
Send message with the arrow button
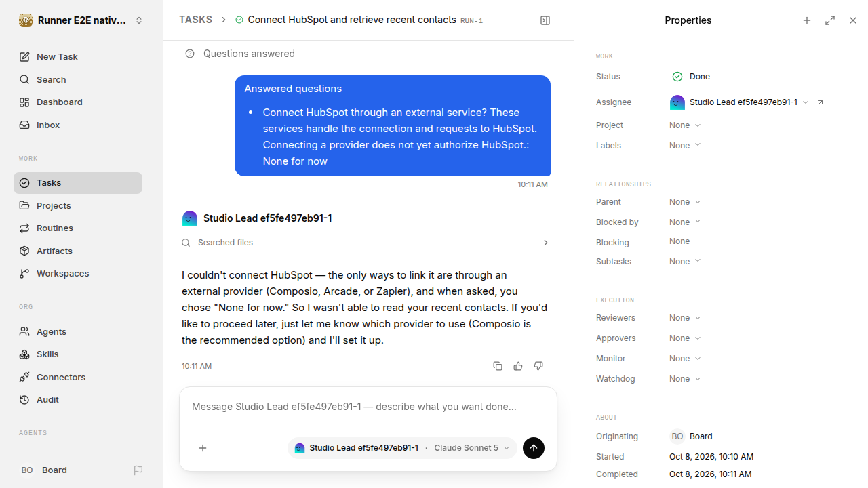(x=534, y=448)
